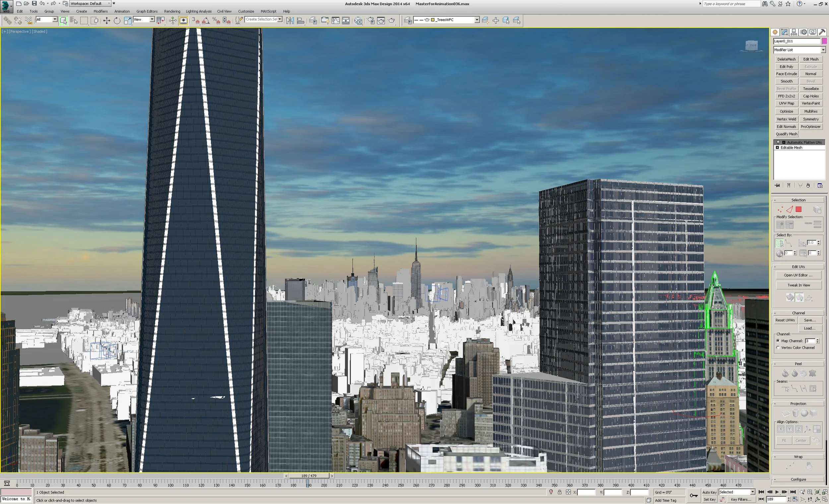Viewport: 829px width, 504px height.
Task: Click the 189 / 479 time slider
Action: [309, 476]
